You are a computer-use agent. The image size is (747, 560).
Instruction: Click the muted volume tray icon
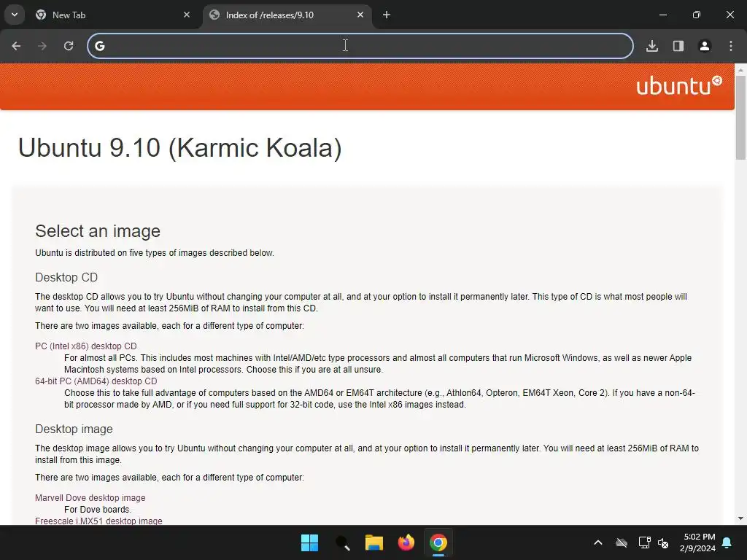tap(663, 542)
